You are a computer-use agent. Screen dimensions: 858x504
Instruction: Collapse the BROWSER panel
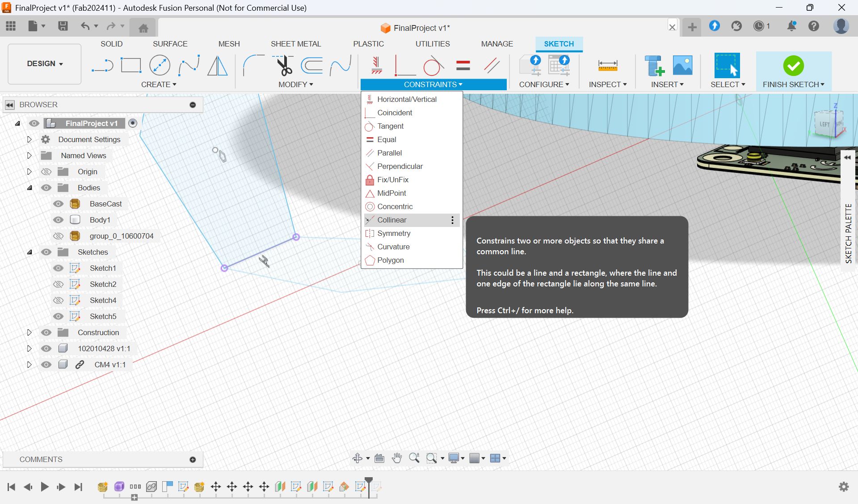point(9,105)
